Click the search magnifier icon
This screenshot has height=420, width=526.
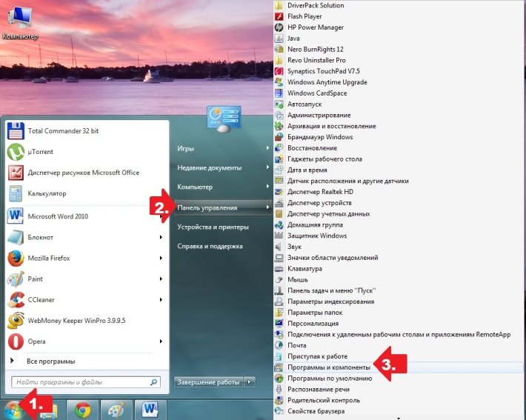click(153, 382)
